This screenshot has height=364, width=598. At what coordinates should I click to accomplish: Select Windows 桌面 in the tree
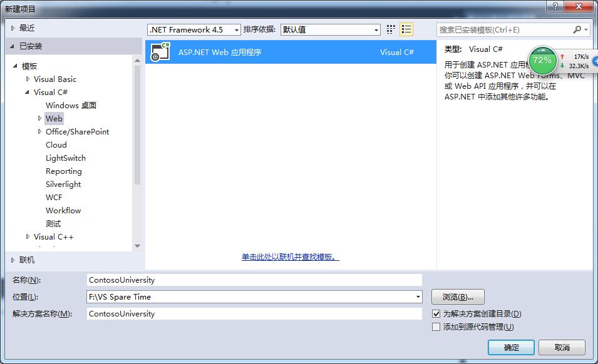[x=71, y=106]
